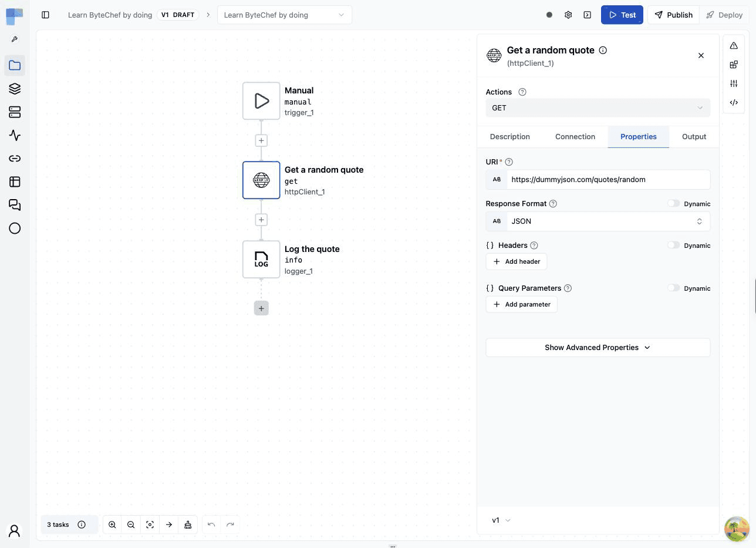This screenshot has width=756, height=548.
Task: Add step between Get a random quote and Log
Action: pyautogui.click(x=261, y=220)
